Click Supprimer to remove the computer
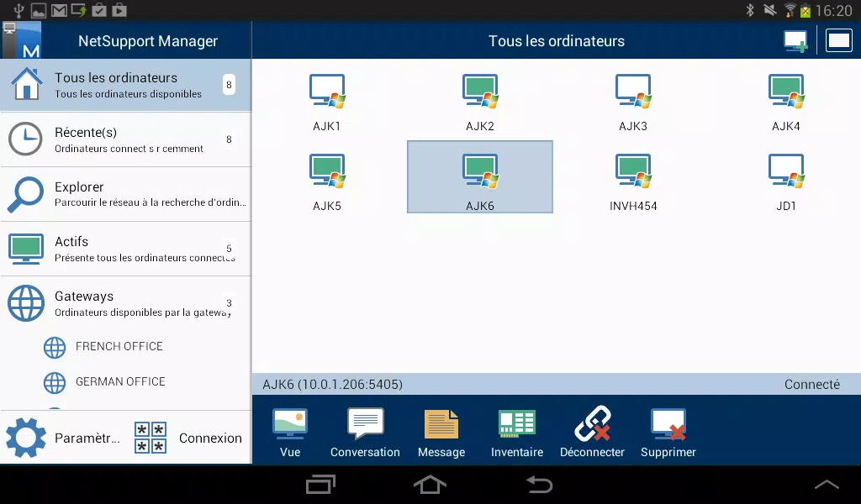 click(x=668, y=433)
